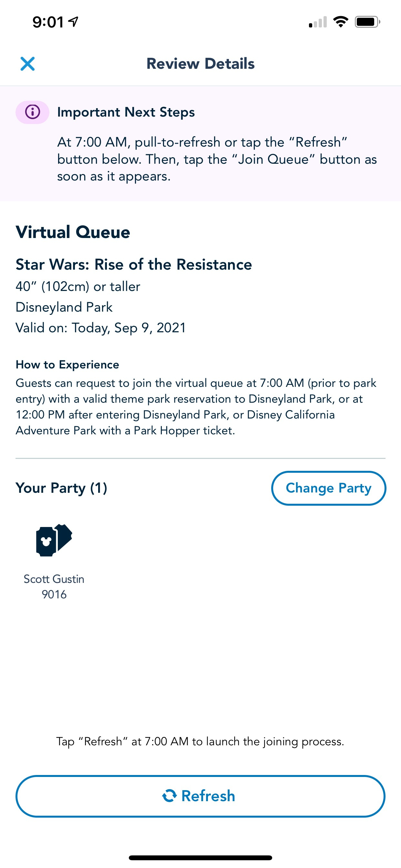Close the Review Details screen
The width and height of the screenshot is (401, 868).
click(27, 64)
